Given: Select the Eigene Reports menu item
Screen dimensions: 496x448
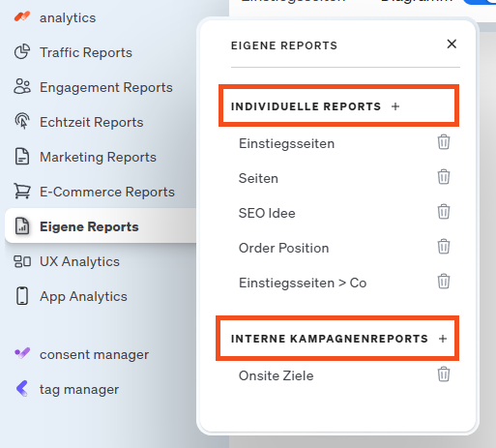Looking at the screenshot, I should tap(101, 225).
